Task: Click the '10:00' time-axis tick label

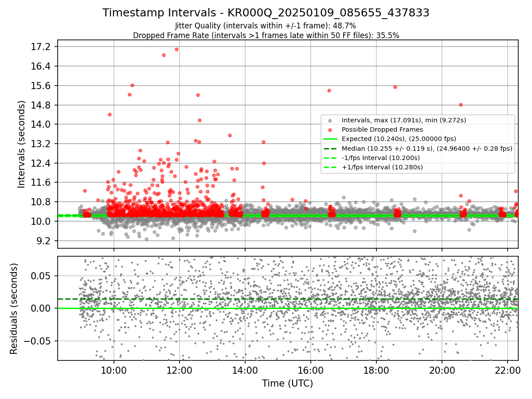Action: [x=114, y=371]
